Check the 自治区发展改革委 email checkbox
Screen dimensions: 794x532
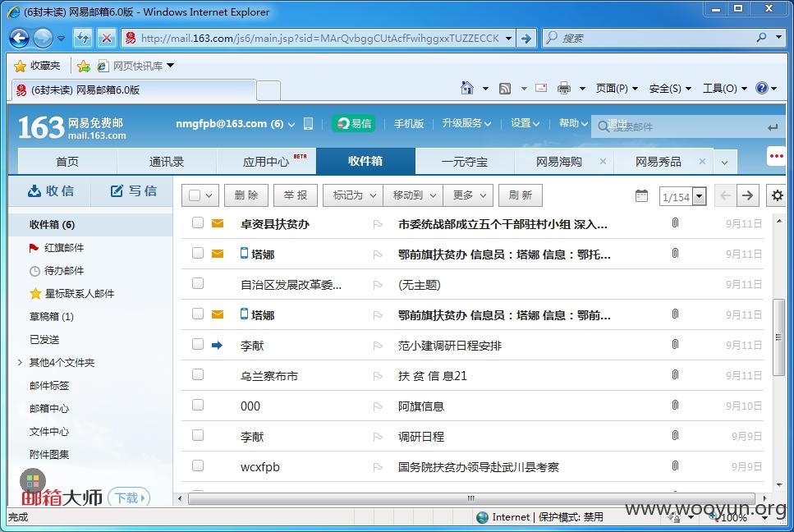198,283
